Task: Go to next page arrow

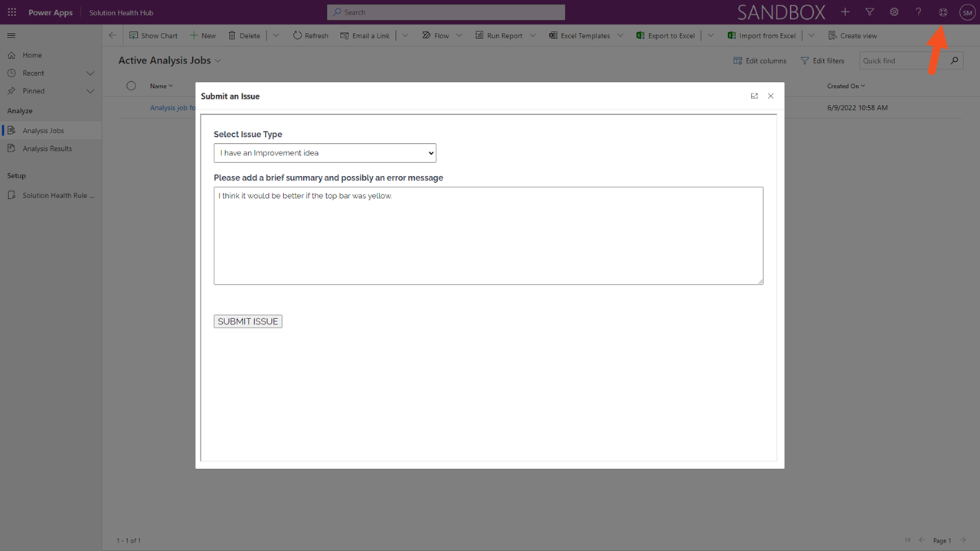Action: (x=963, y=540)
